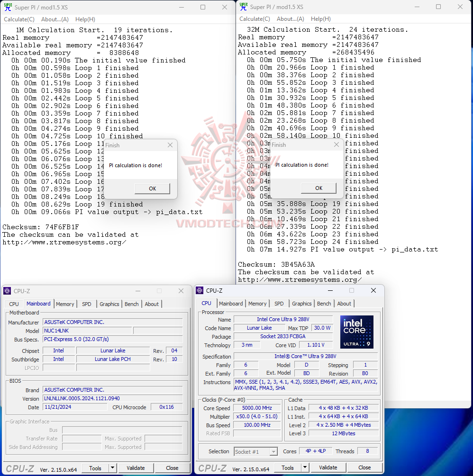Open Calculate menu in 1M Super PI window
The height and width of the screenshot is (476, 473).
click(19, 19)
